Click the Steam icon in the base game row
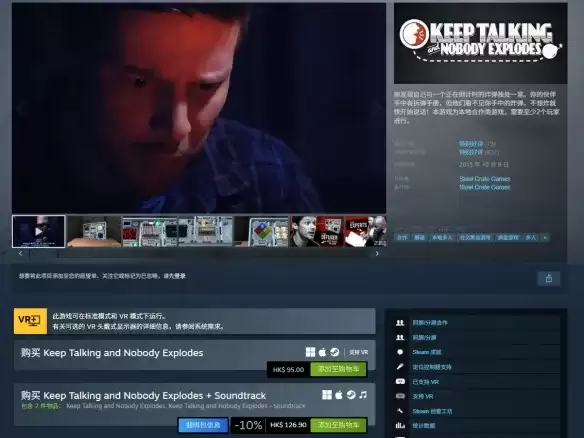This screenshot has height=438, width=584. (x=335, y=352)
